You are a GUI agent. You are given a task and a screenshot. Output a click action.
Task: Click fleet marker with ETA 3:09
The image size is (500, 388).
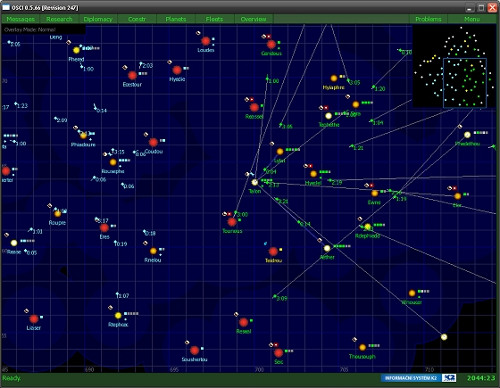point(275,296)
